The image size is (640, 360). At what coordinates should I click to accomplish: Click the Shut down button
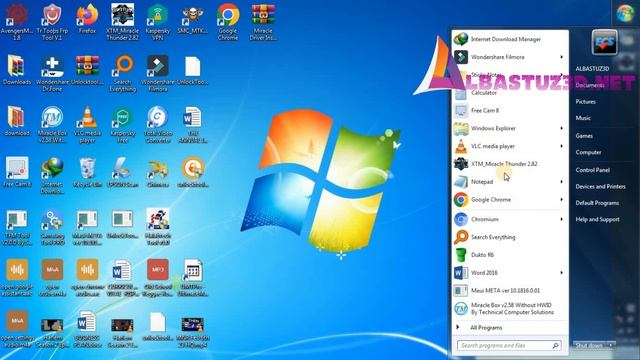click(x=589, y=345)
